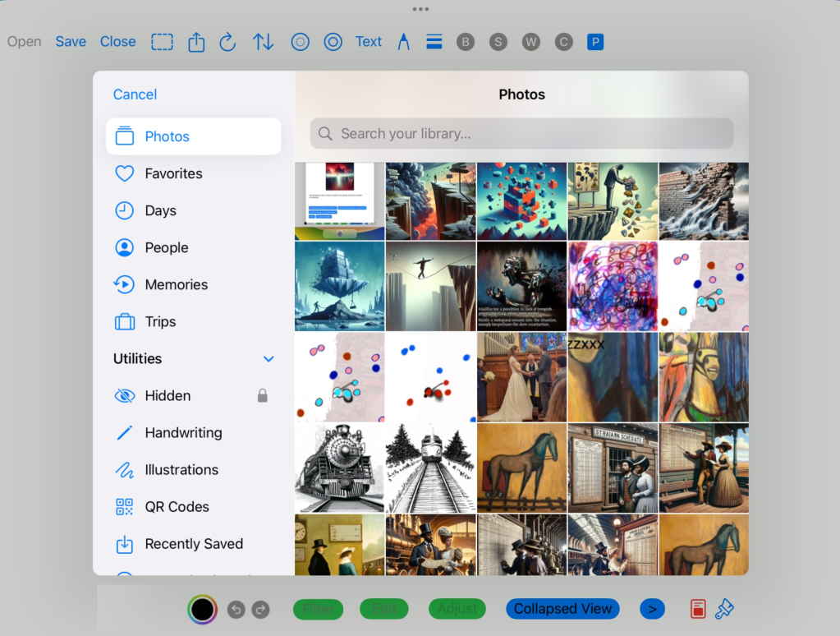The image size is (840, 636).
Task: Expand toolbar with the > button
Action: [652, 609]
